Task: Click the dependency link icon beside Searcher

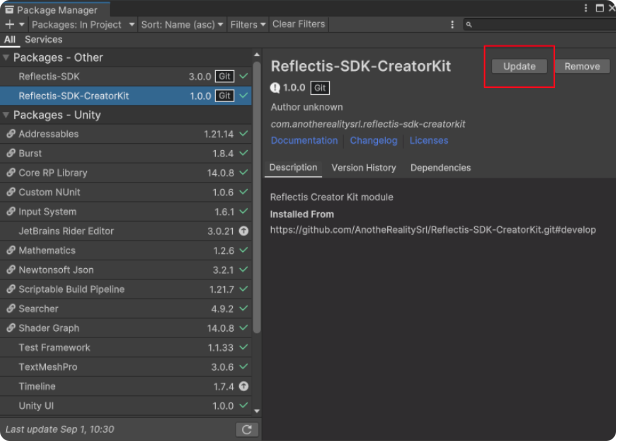Action: 11,308
